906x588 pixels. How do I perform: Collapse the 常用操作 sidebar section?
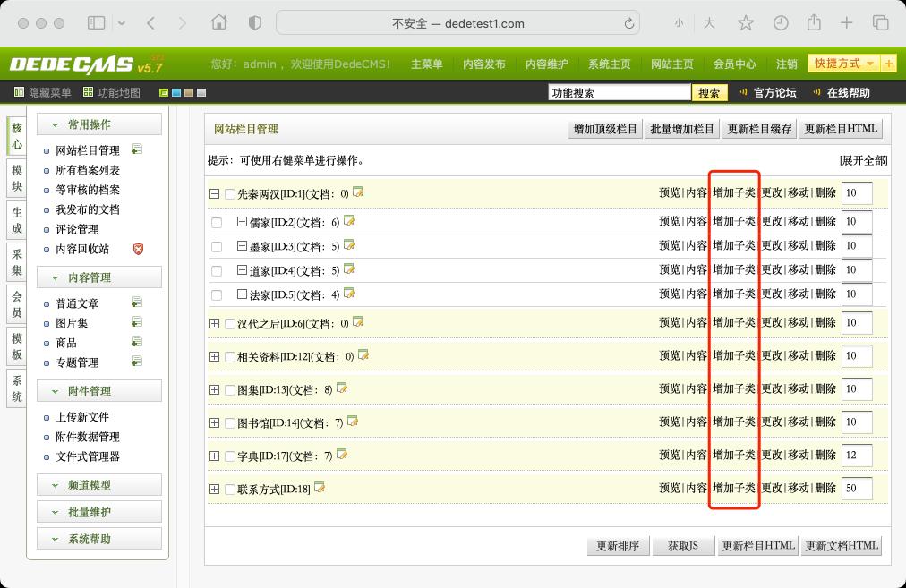pos(99,124)
